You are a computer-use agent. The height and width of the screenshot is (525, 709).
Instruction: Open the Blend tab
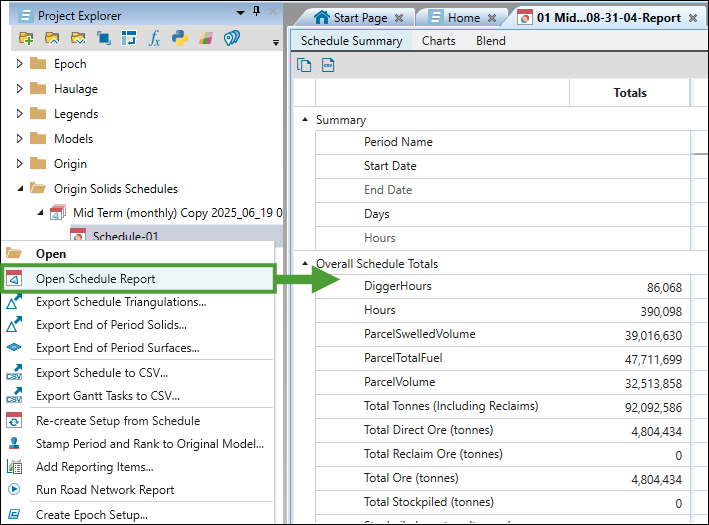tap(490, 41)
